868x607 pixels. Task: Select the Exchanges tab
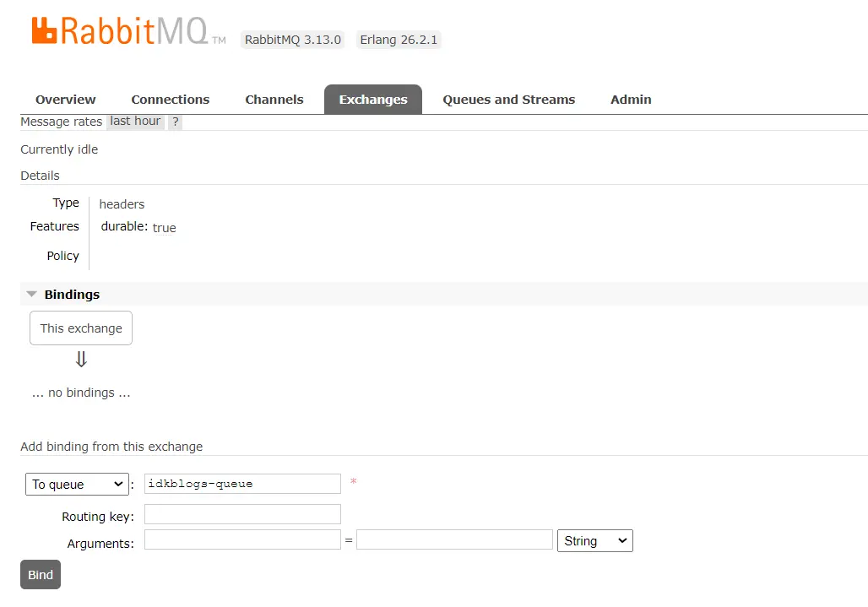[x=373, y=100]
